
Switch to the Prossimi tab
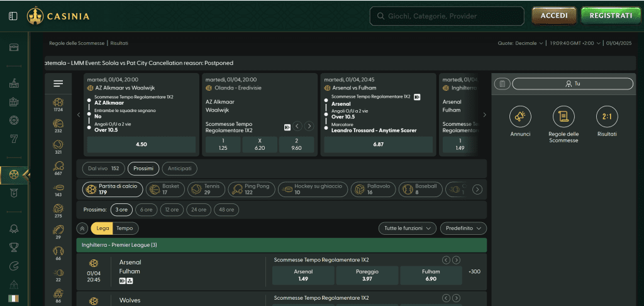pos(143,169)
